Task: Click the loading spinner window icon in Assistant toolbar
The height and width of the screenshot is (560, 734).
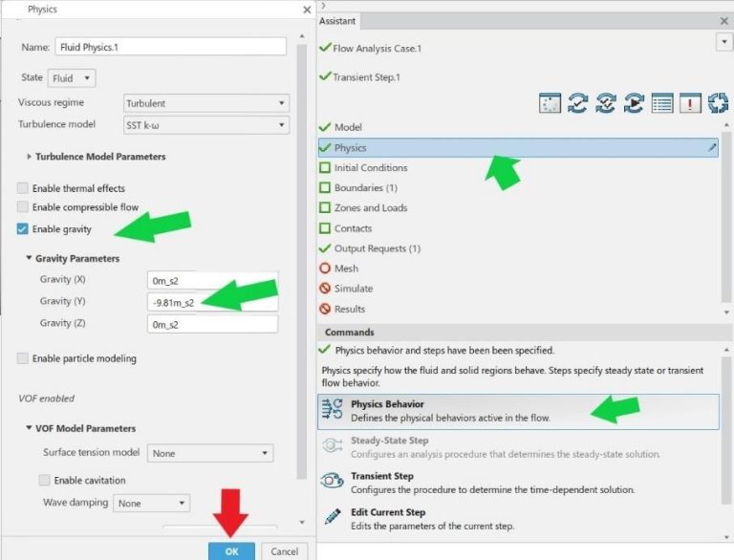Action: [x=550, y=103]
